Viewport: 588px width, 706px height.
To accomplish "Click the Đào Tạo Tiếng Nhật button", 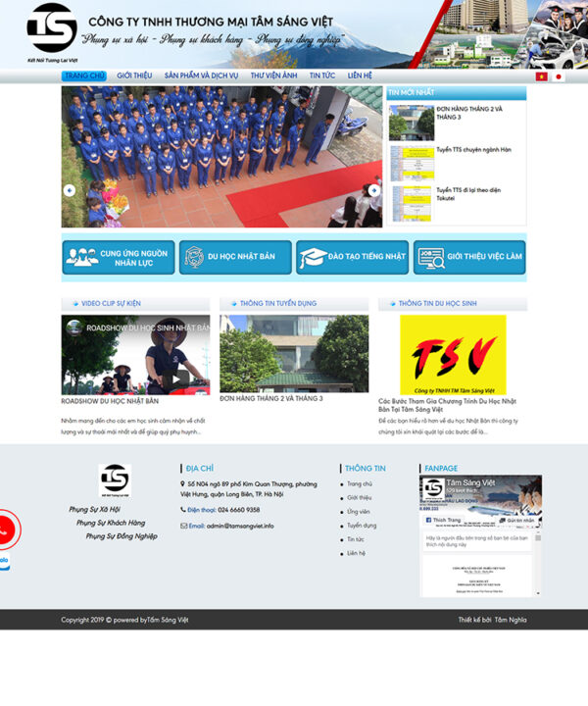I will tap(352, 257).
